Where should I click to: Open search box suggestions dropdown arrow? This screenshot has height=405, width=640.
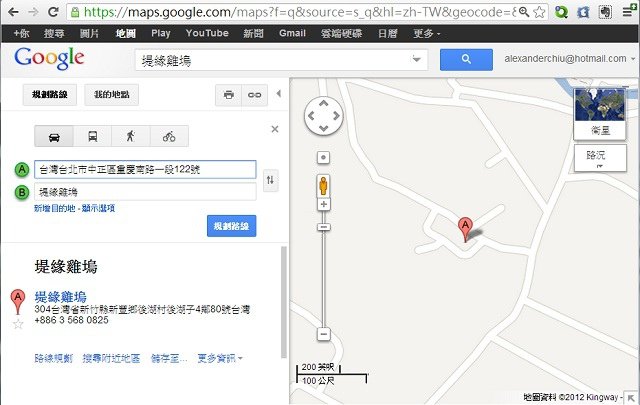pyautogui.click(x=416, y=60)
